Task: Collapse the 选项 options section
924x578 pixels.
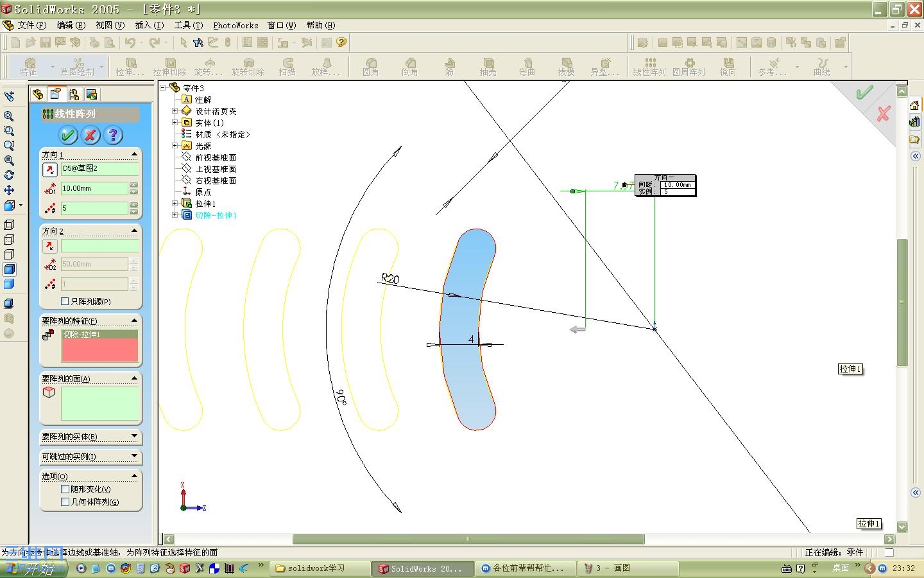Action: (x=134, y=476)
